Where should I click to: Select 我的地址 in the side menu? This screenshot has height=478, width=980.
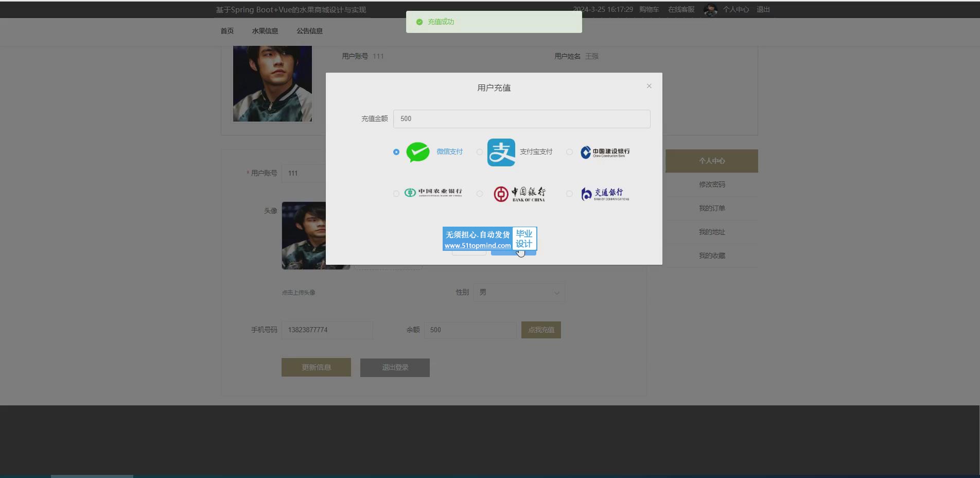(712, 232)
